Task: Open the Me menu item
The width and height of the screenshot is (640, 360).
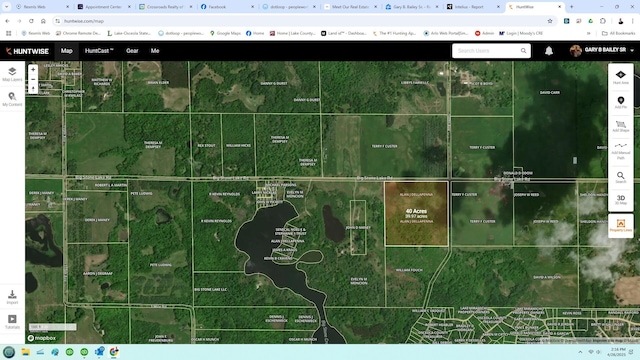Action: tap(155, 51)
